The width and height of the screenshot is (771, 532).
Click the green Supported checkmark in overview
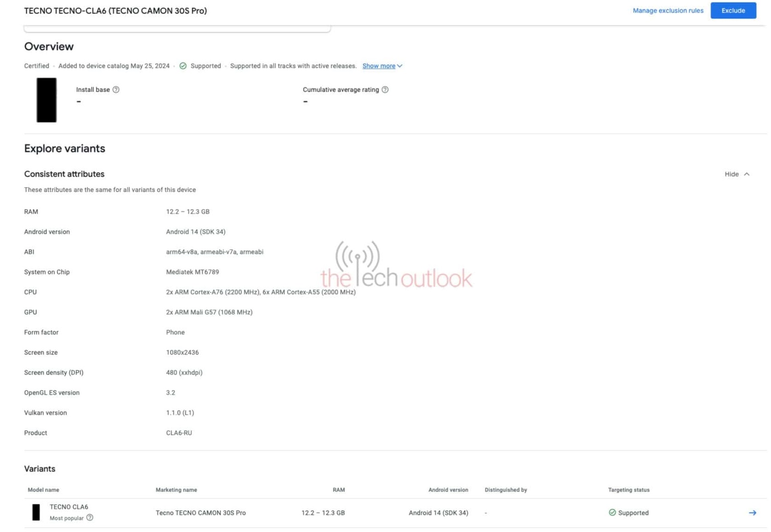(x=183, y=66)
